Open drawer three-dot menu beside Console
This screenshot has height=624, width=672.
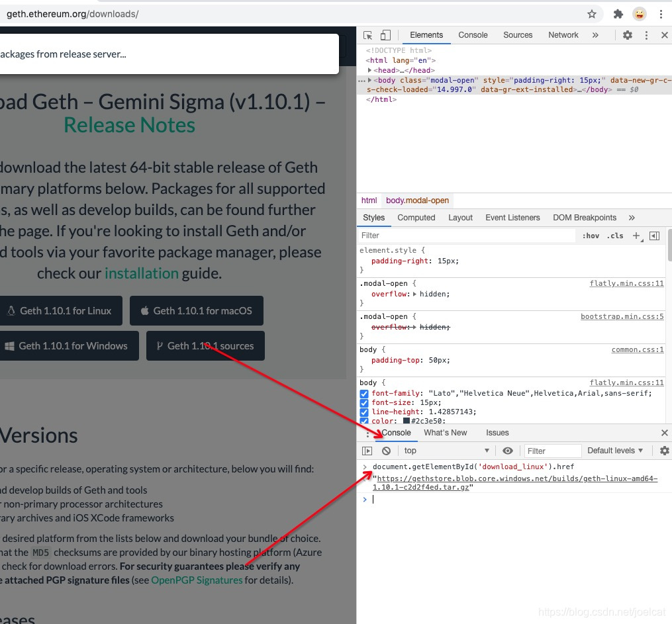(367, 433)
